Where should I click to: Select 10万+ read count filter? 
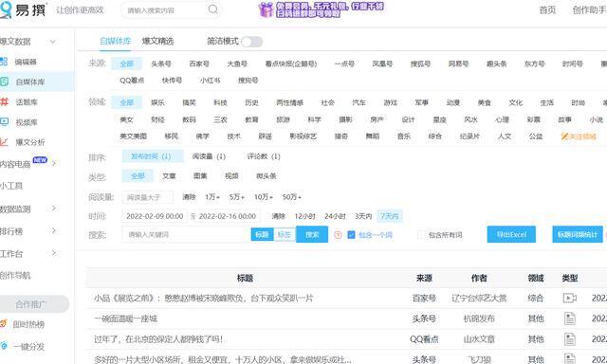[264, 197]
